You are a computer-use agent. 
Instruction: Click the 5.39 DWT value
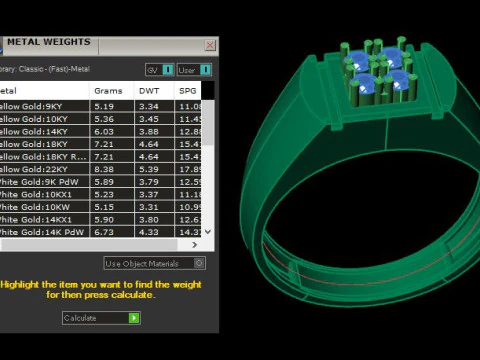(x=149, y=169)
